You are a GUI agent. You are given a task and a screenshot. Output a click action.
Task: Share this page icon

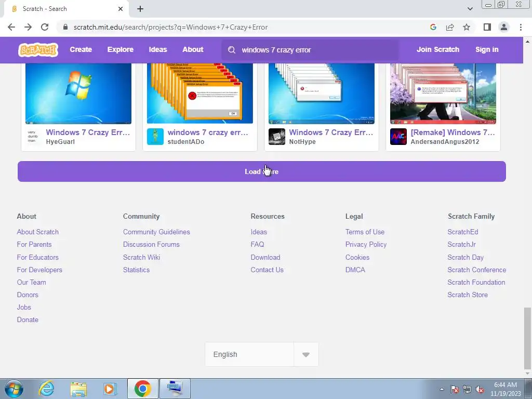click(x=450, y=27)
